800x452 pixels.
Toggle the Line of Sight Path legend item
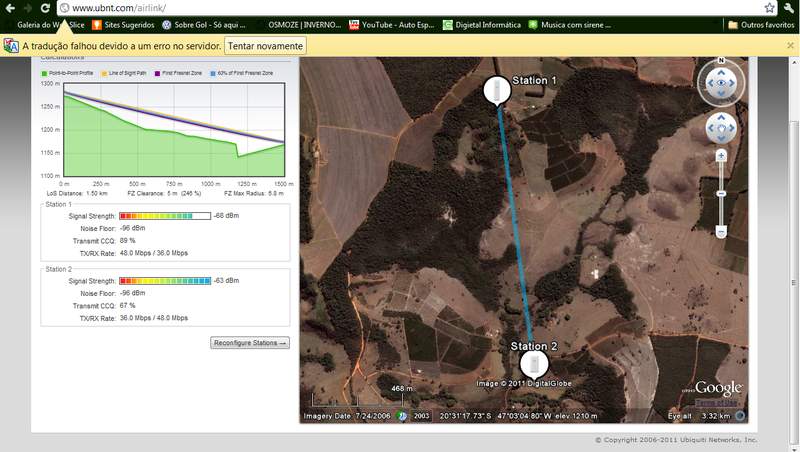pos(124,73)
